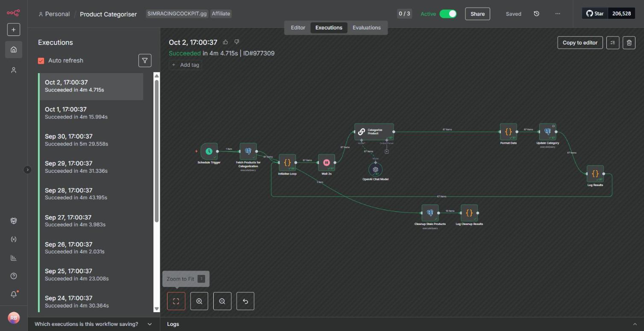The image size is (644, 331).
Task: Switch to the Executions tab
Action: [x=329, y=27]
